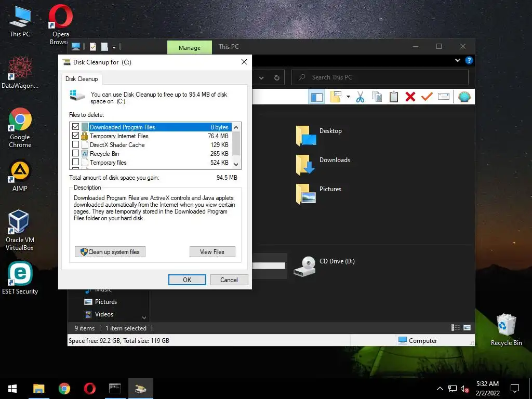Click the details view icon in status bar
The height and width of the screenshot is (399, 532).
[455, 328]
